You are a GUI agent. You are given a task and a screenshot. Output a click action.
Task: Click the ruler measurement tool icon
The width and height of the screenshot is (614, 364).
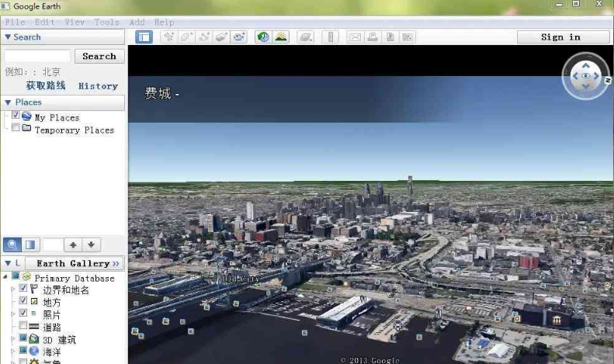331,36
